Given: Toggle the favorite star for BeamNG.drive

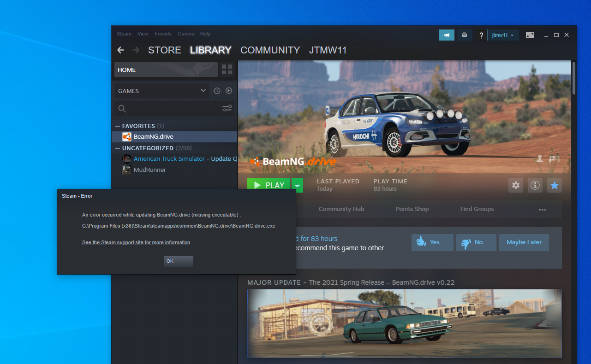Looking at the screenshot, I should pos(555,185).
